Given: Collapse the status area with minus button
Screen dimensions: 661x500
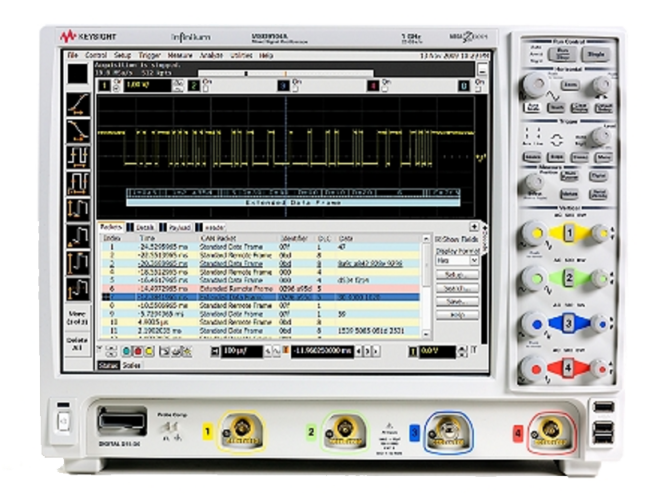Looking at the screenshot, I should click(483, 69).
